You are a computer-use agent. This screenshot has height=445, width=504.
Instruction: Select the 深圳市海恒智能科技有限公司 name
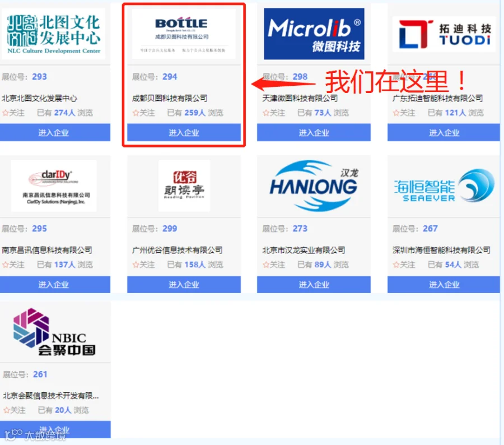pos(441,250)
